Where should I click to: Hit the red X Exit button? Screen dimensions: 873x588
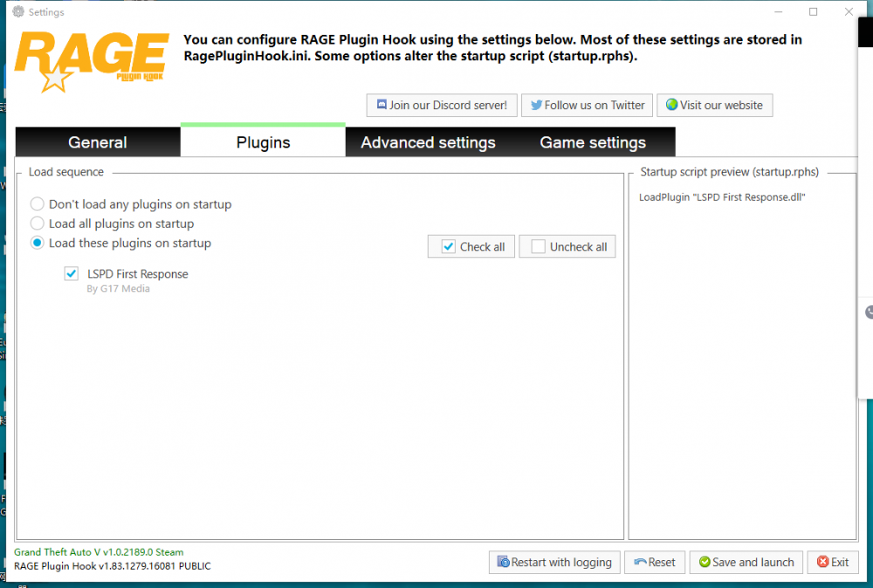pyautogui.click(x=821, y=563)
